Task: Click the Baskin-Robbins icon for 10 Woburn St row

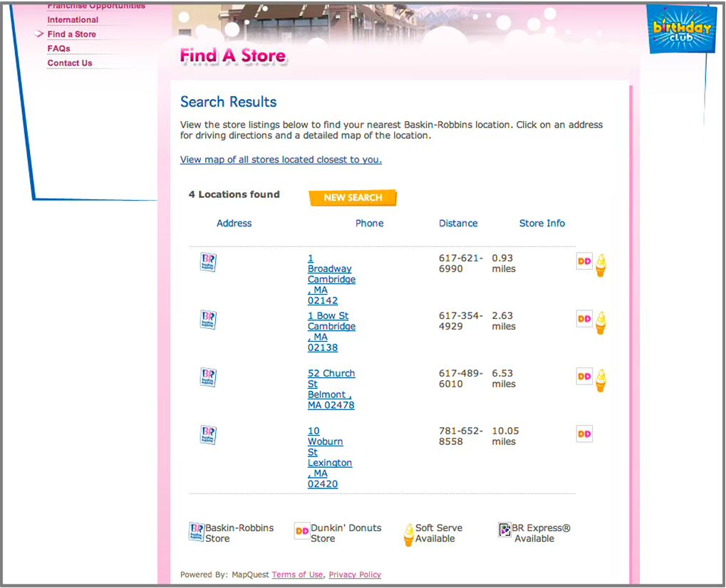Action: click(208, 435)
